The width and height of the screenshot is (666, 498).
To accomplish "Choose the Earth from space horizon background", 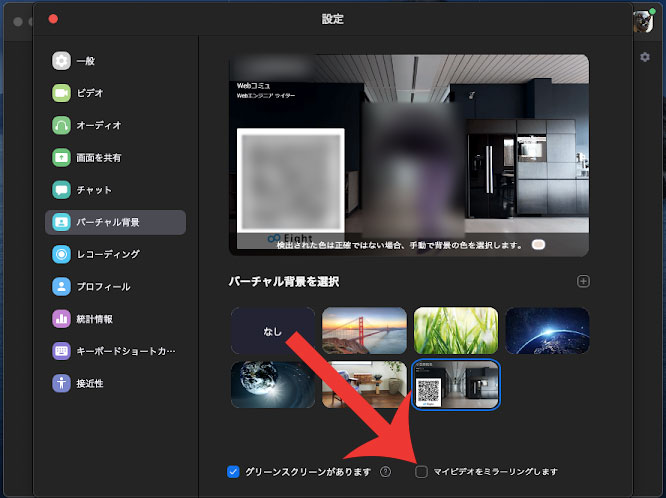I will pos(547,331).
